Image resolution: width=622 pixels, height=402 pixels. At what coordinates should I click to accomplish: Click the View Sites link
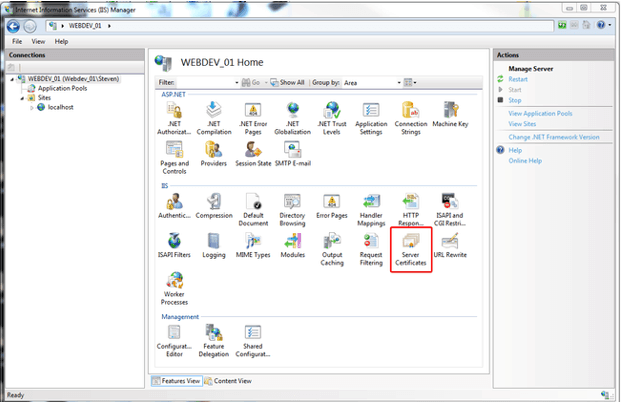pyautogui.click(x=522, y=124)
